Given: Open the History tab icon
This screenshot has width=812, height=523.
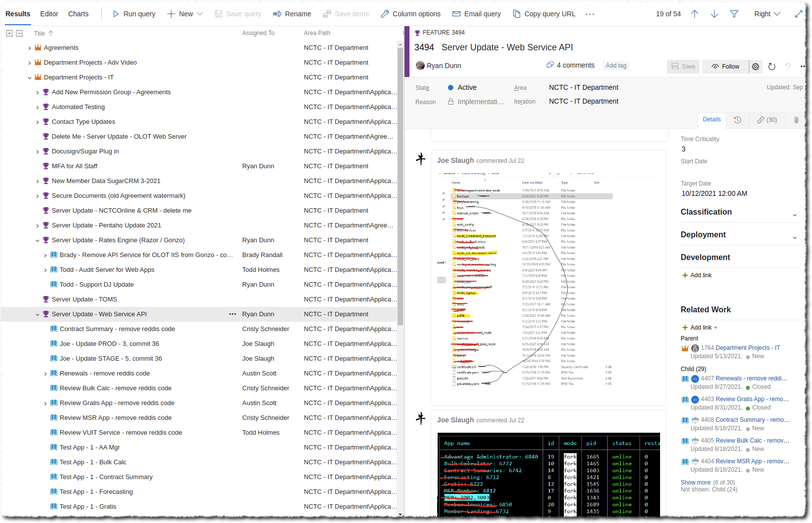Looking at the screenshot, I should pyautogui.click(x=738, y=120).
